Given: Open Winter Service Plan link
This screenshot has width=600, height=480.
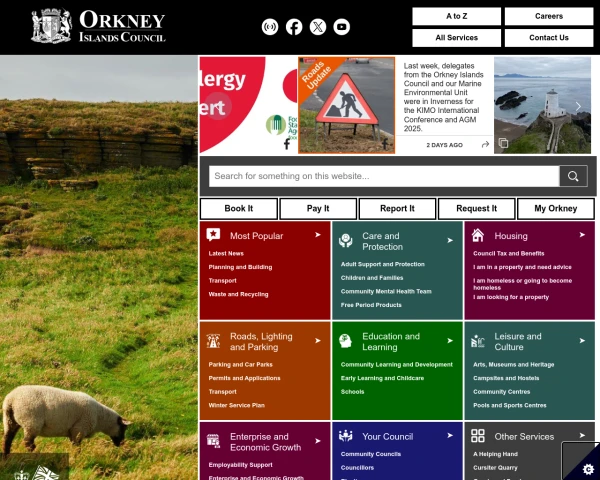Looking at the screenshot, I should [236, 405].
